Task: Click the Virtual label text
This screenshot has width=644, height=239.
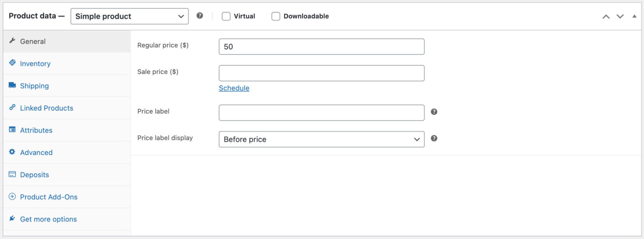Action: (245, 16)
